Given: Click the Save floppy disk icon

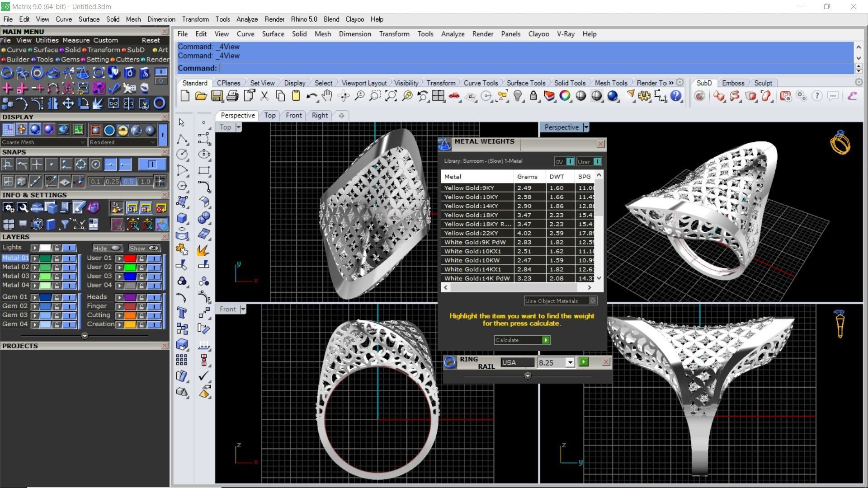Looking at the screenshot, I should [217, 96].
